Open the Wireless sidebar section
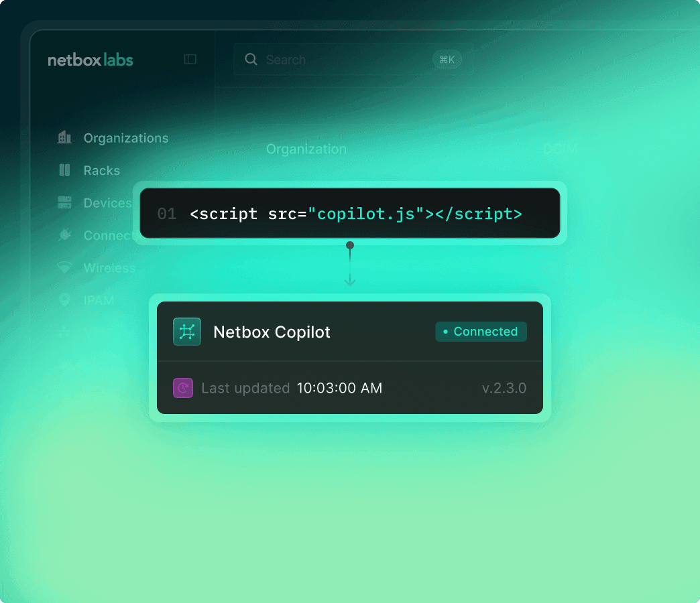The image size is (700, 603). [109, 268]
